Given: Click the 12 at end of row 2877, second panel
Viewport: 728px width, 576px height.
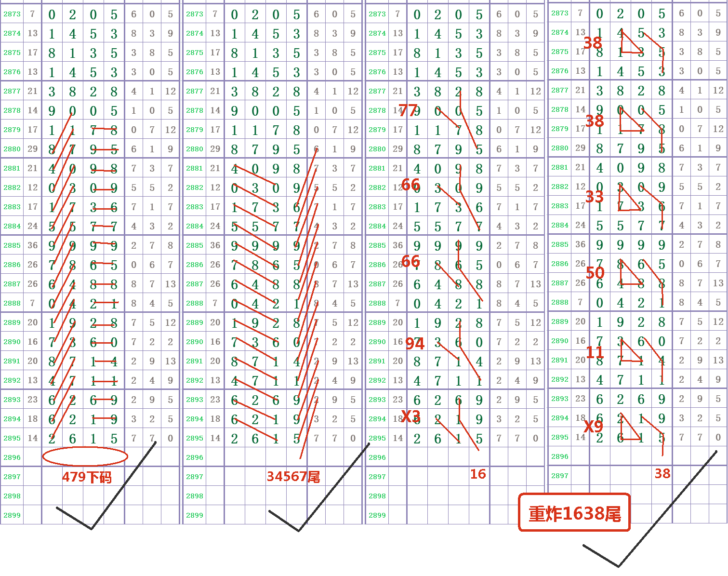Looking at the screenshot, I should pos(353,91).
